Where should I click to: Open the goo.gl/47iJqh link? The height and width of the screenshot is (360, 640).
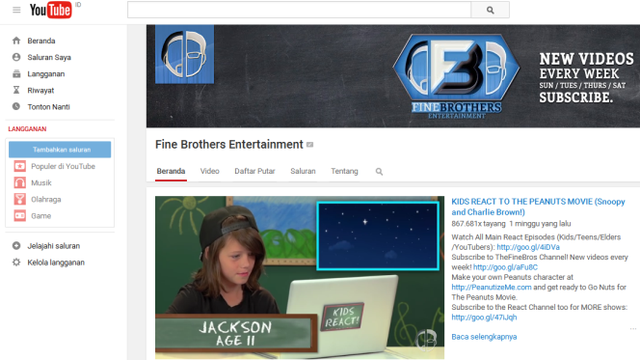484,318
